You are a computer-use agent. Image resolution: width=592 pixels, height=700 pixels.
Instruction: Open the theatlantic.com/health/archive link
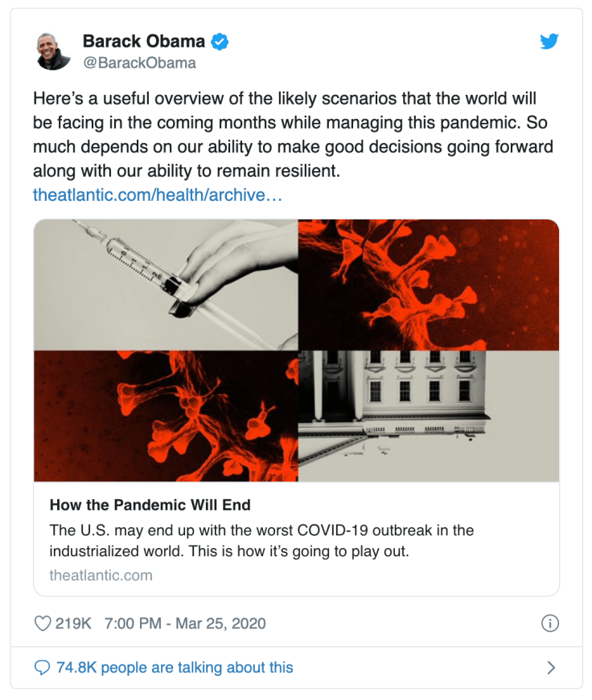click(157, 195)
